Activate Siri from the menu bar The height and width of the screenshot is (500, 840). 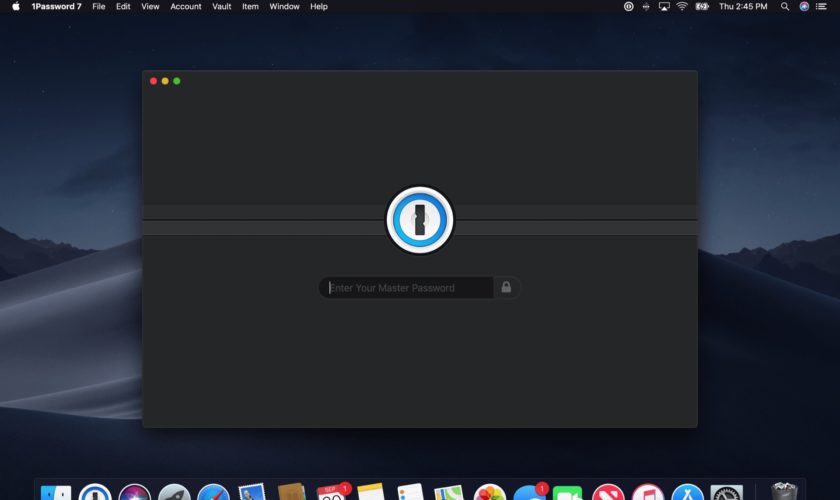pos(804,6)
